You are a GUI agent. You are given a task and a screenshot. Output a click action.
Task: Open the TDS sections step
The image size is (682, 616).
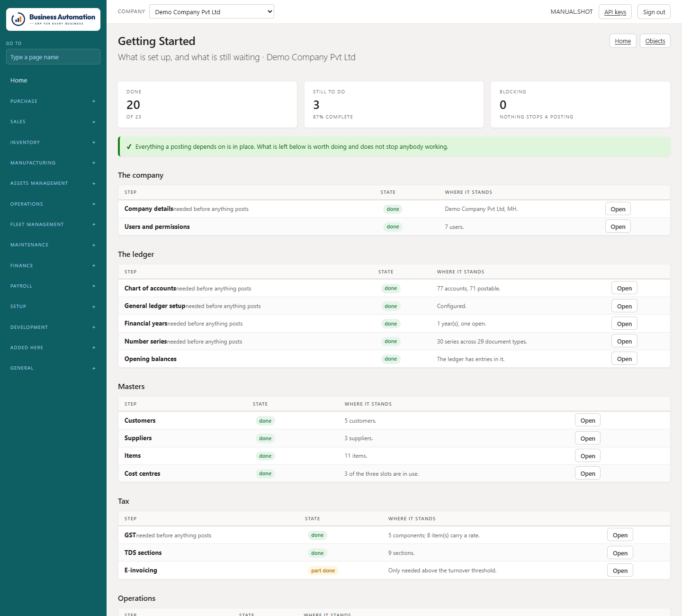620,553
